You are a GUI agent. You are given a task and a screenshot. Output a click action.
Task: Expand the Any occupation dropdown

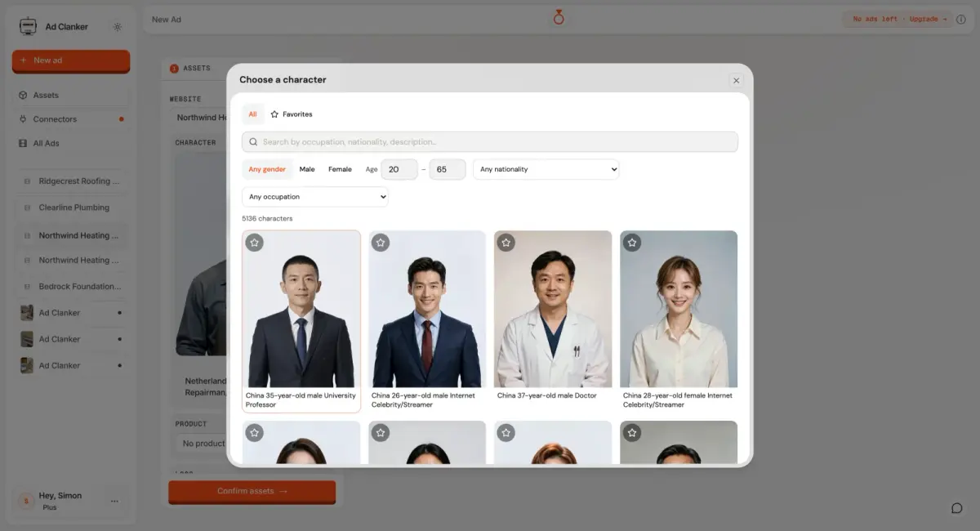[x=315, y=197]
